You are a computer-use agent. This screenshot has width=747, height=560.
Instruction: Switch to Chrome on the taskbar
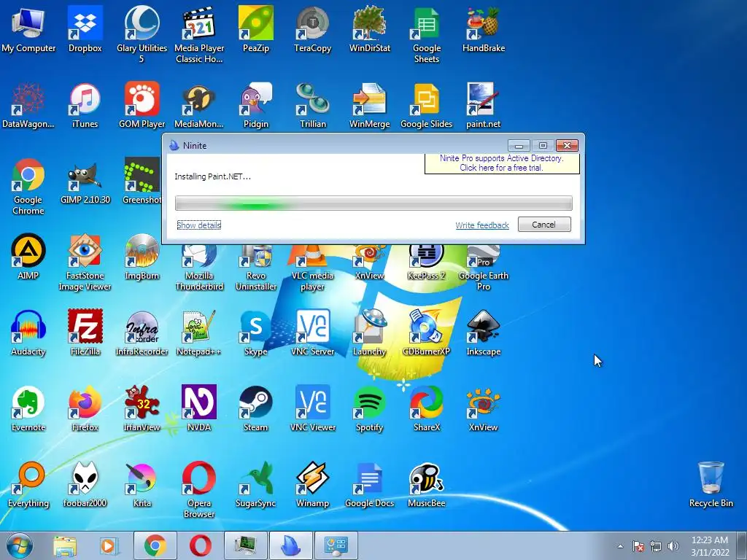(x=155, y=545)
